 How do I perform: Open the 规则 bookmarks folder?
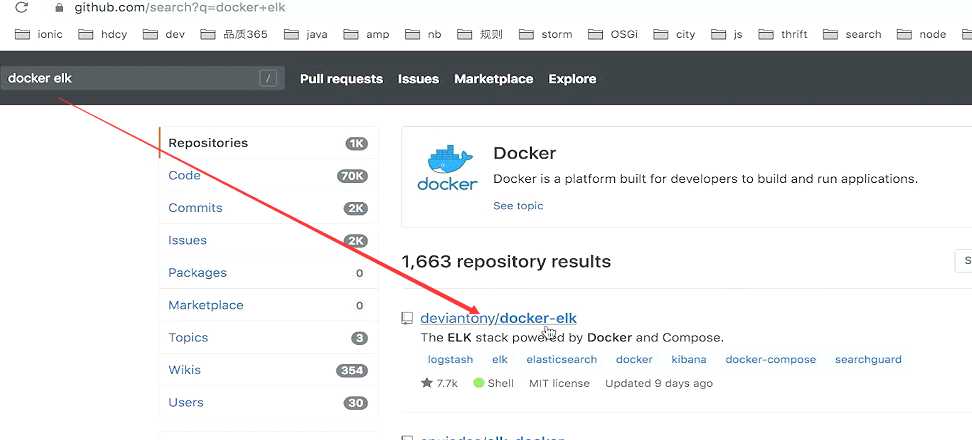click(x=480, y=34)
